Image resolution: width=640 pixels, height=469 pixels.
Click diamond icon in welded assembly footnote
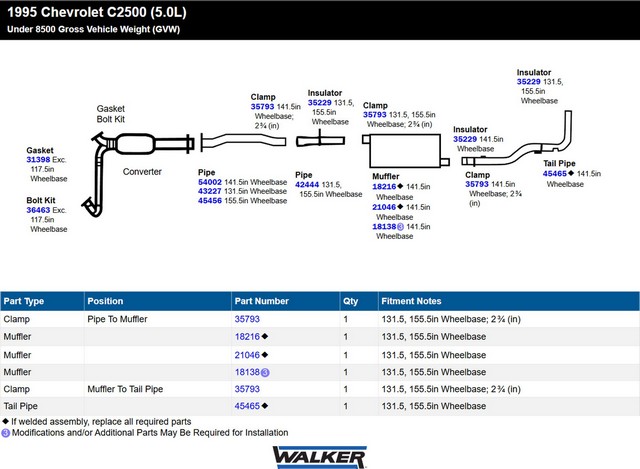[x=6, y=421]
